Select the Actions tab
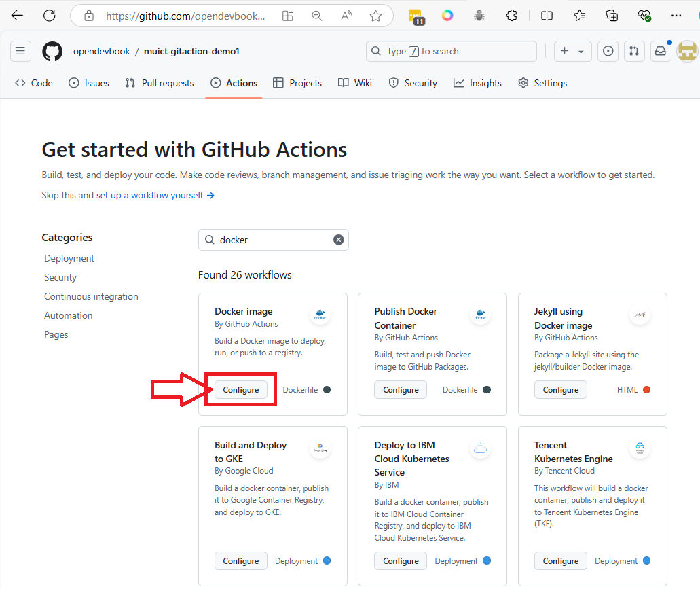This screenshot has height=589, width=700. 234,83
